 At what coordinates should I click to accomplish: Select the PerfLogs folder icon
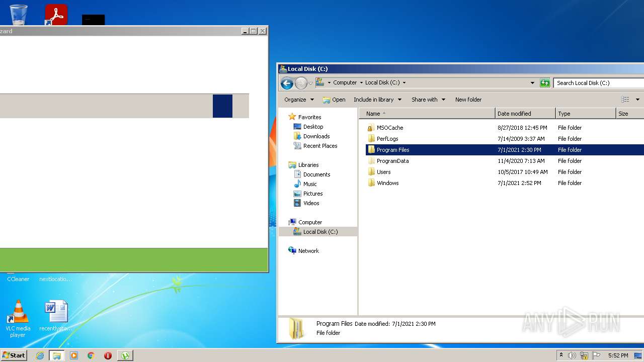pyautogui.click(x=371, y=139)
